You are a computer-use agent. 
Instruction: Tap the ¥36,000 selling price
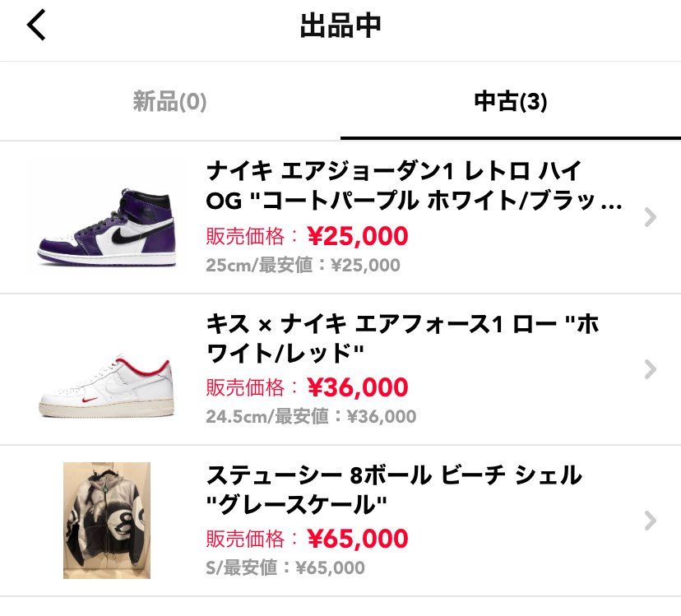(357, 387)
